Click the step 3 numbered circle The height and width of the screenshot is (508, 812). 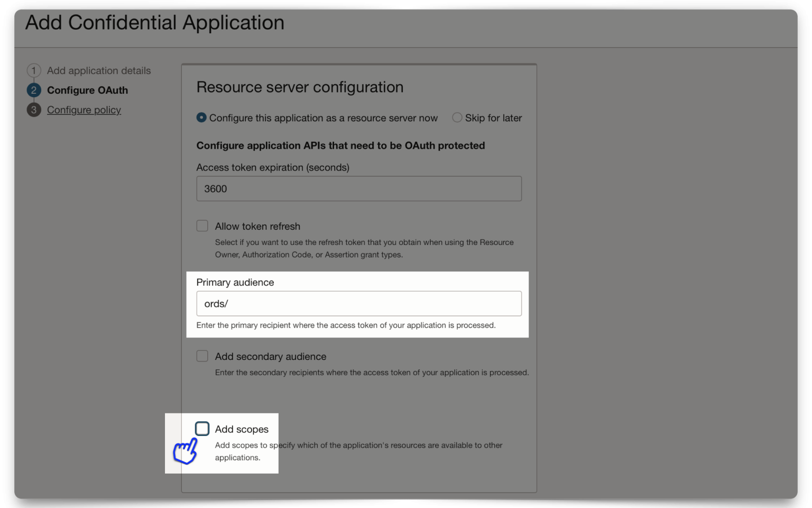pyautogui.click(x=34, y=110)
